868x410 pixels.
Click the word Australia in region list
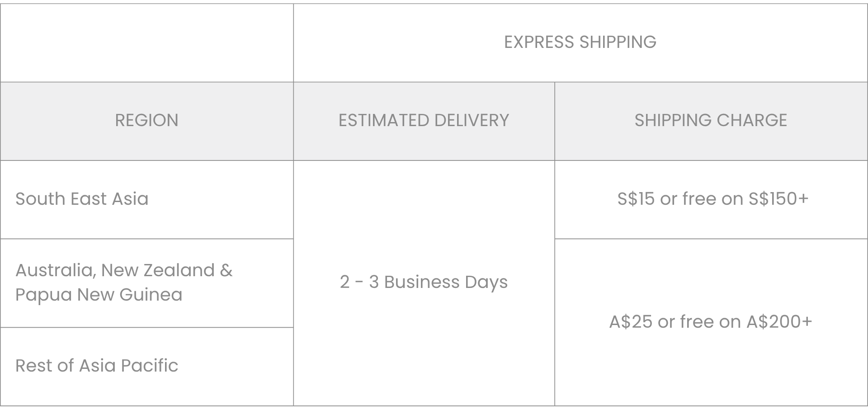click(x=55, y=270)
